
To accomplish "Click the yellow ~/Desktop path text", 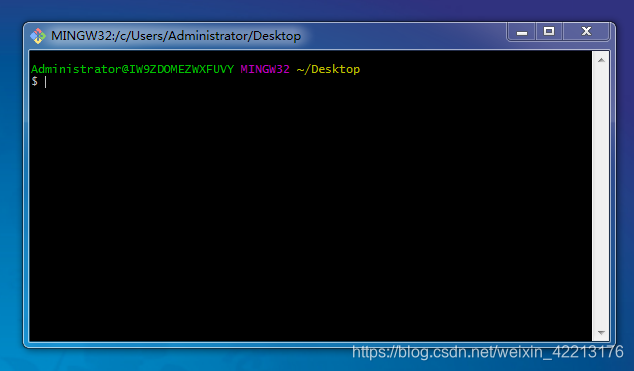I will coord(328,69).
